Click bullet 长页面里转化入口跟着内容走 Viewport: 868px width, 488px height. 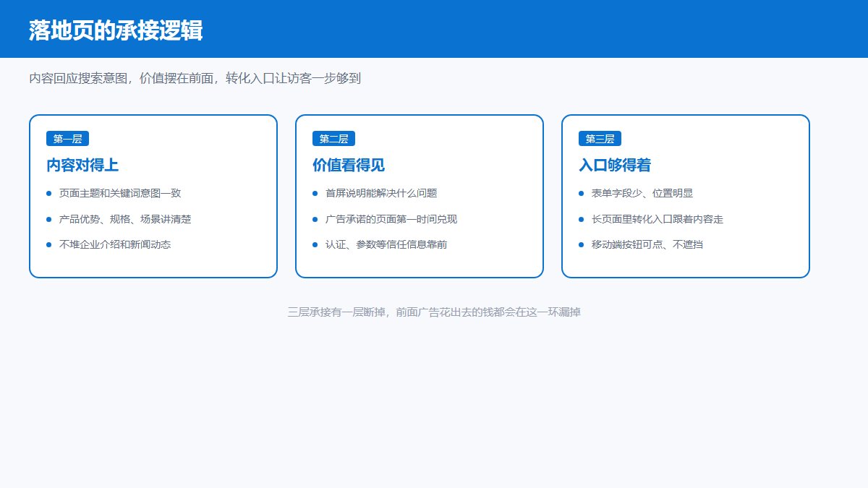[x=658, y=219]
